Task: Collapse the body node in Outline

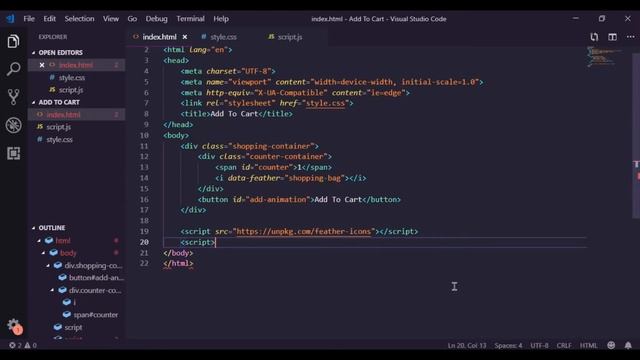Action: coord(44,253)
